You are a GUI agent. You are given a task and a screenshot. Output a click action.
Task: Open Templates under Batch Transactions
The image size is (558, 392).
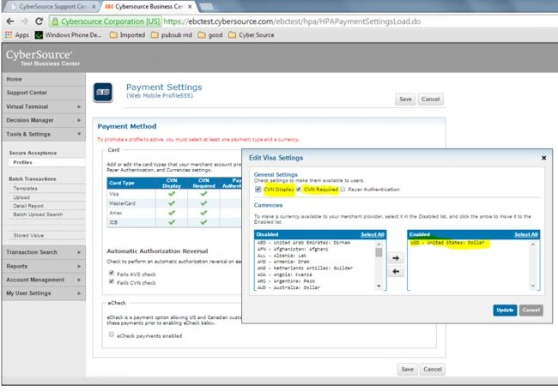(x=25, y=189)
